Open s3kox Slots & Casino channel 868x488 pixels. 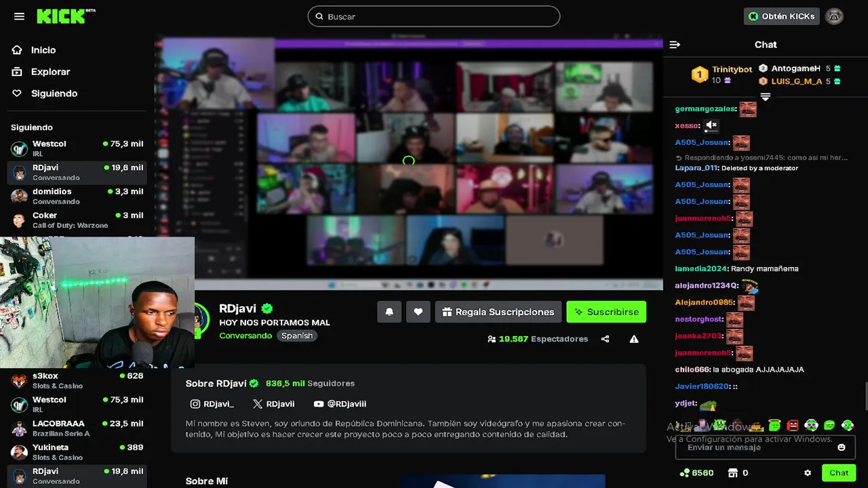(77, 380)
